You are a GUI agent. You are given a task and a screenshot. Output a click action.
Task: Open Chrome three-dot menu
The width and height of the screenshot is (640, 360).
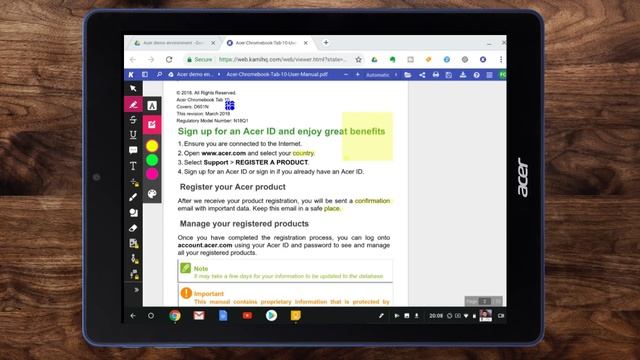501,60
